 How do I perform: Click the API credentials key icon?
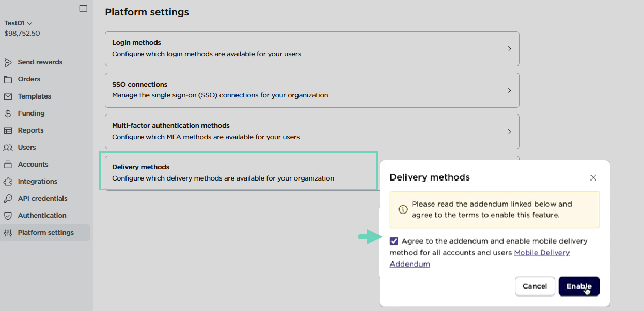coord(8,199)
